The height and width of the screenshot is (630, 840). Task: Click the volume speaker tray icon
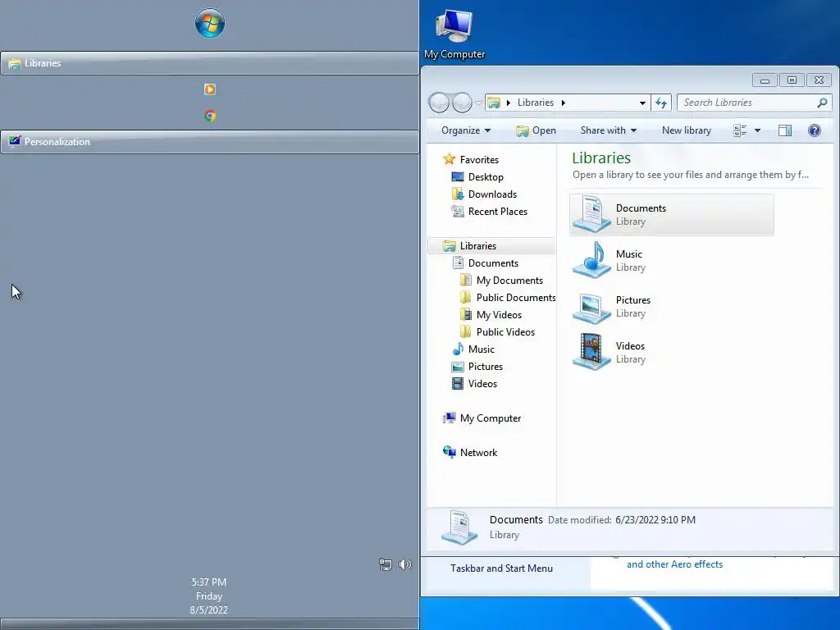(x=405, y=564)
